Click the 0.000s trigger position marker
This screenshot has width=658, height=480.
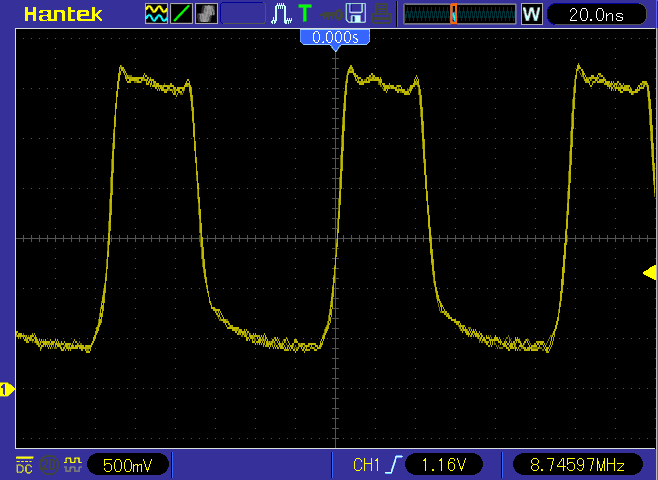pyautogui.click(x=335, y=38)
